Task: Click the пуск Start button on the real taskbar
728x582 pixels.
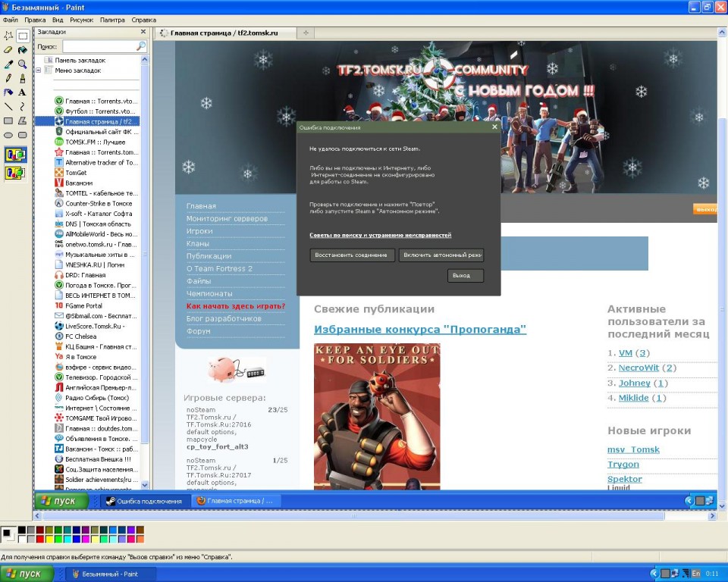Action: coord(27,574)
